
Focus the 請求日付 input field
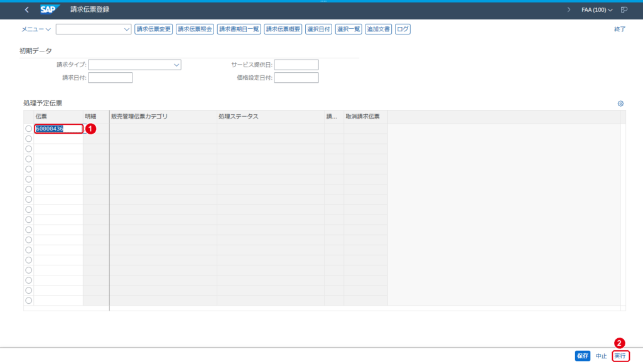tap(111, 77)
